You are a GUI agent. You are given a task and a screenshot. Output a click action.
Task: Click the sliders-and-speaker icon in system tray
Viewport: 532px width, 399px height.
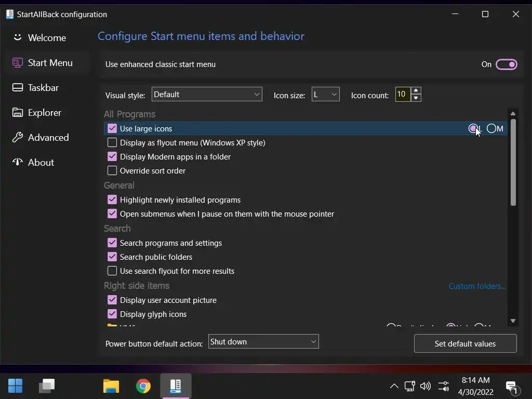coord(444,386)
